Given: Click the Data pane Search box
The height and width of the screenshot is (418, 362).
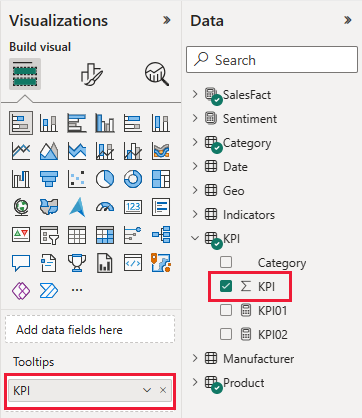Looking at the screenshot, I should (x=272, y=60).
